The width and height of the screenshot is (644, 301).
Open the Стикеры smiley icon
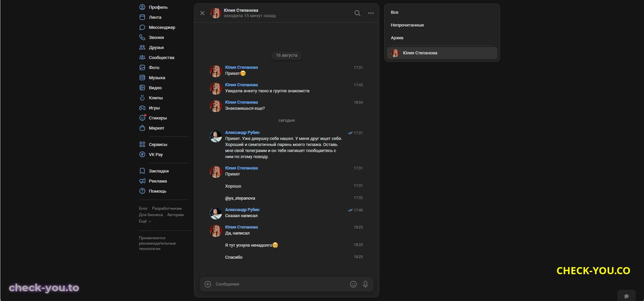[x=142, y=118]
